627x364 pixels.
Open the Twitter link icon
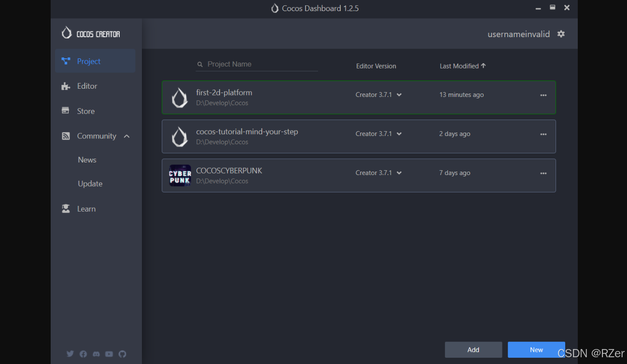click(x=70, y=354)
